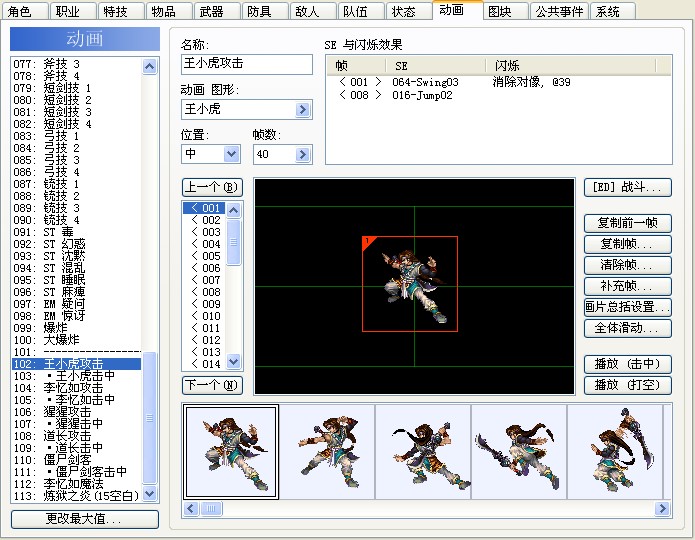Open the 武器 tab
This screenshot has height=540, width=695.
click(x=217, y=11)
